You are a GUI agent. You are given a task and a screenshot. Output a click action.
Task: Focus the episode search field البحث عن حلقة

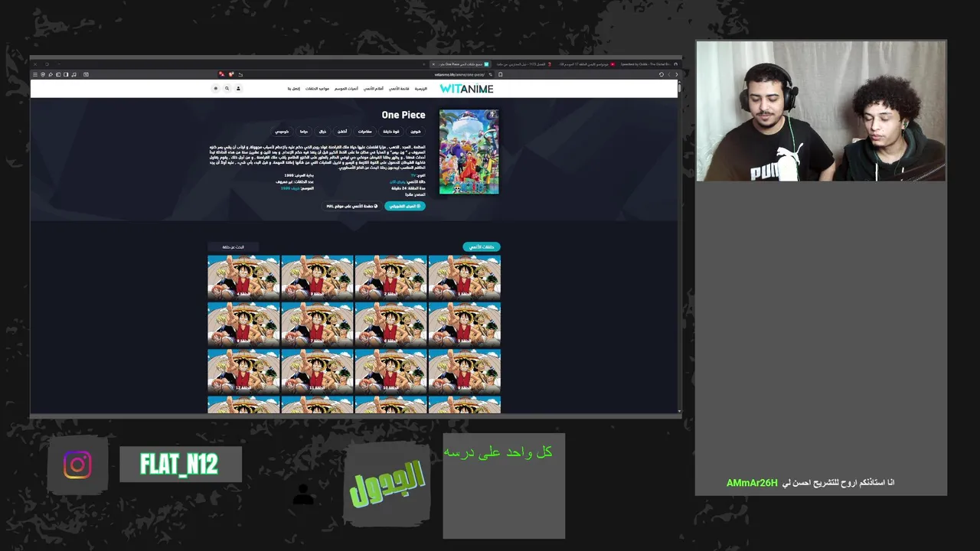point(234,247)
